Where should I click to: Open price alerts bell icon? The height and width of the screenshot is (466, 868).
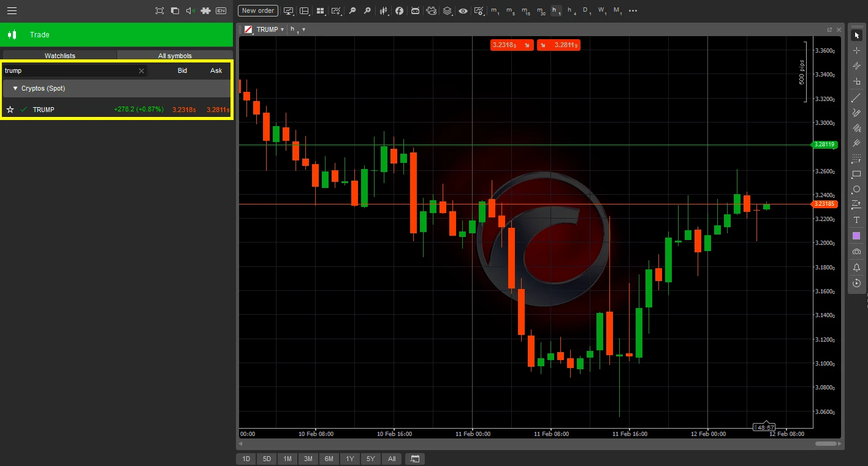[x=856, y=268]
